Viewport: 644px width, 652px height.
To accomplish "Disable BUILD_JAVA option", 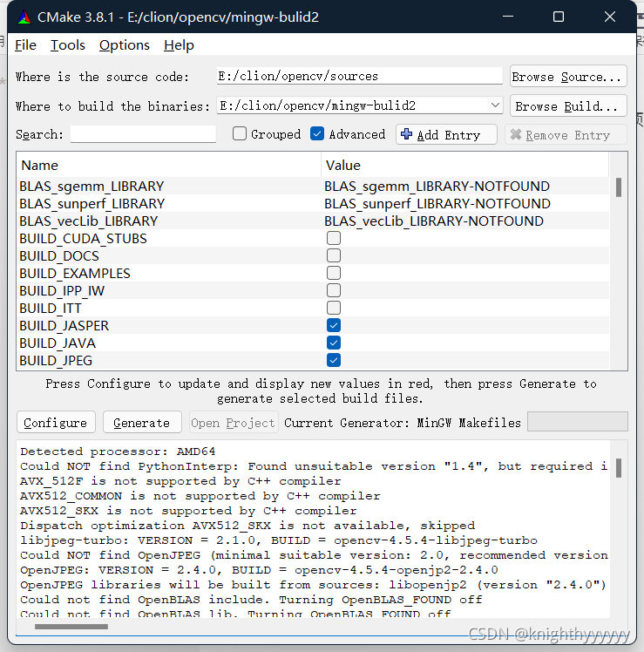I will [334, 343].
